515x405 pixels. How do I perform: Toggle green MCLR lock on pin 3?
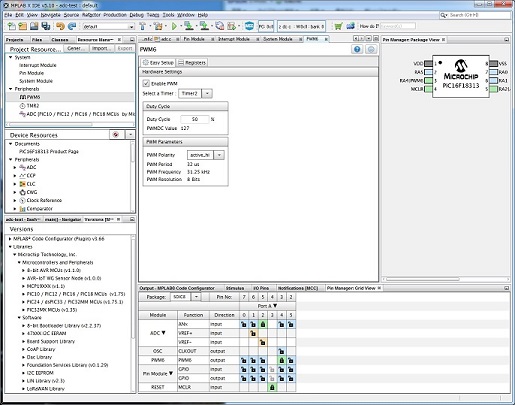[272, 387]
